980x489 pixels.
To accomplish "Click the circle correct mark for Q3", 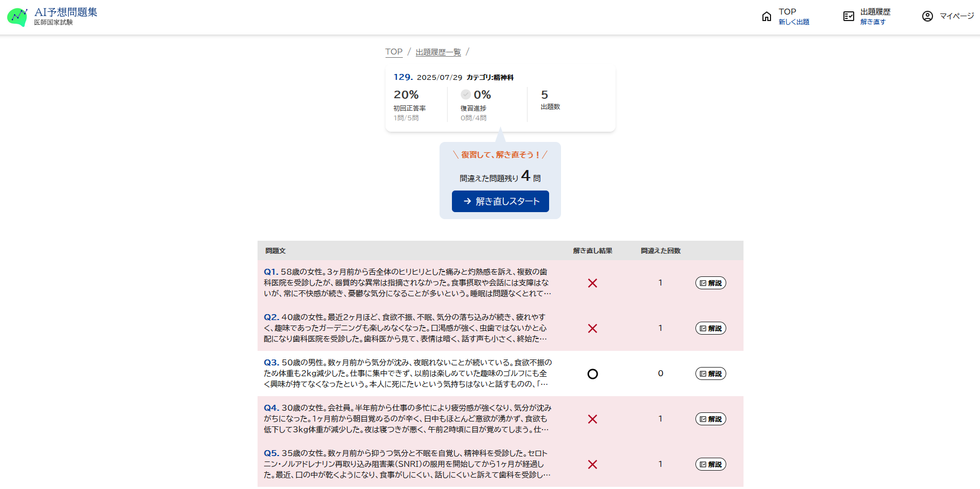I will (592, 373).
